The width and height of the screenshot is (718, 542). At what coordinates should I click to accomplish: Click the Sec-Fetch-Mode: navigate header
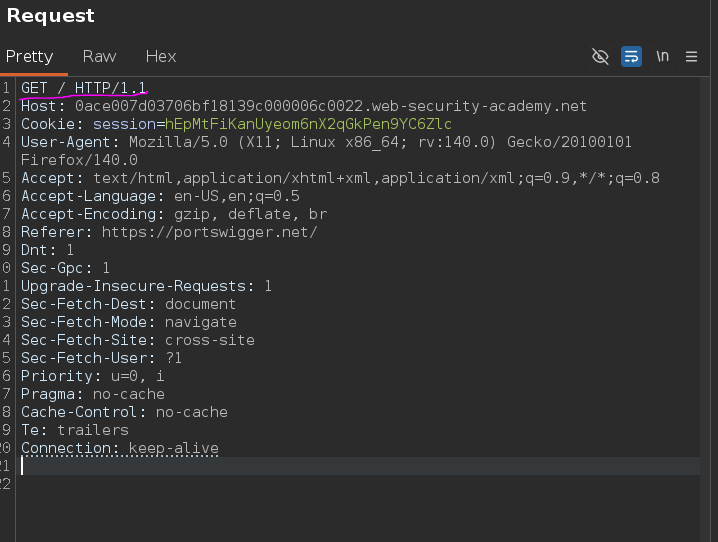[129, 322]
